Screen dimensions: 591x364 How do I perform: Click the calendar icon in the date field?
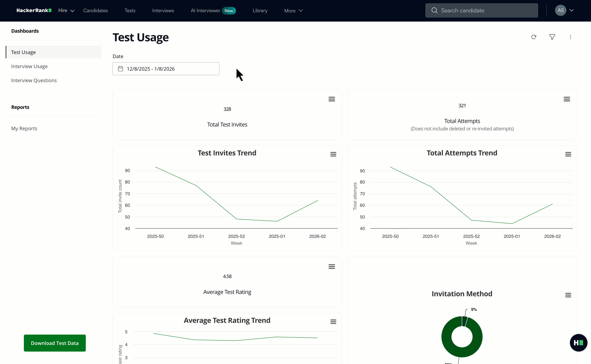coord(121,69)
